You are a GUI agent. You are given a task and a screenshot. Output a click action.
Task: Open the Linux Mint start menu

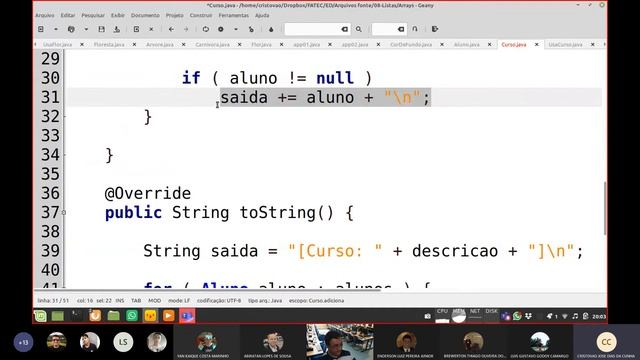(x=40, y=316)
